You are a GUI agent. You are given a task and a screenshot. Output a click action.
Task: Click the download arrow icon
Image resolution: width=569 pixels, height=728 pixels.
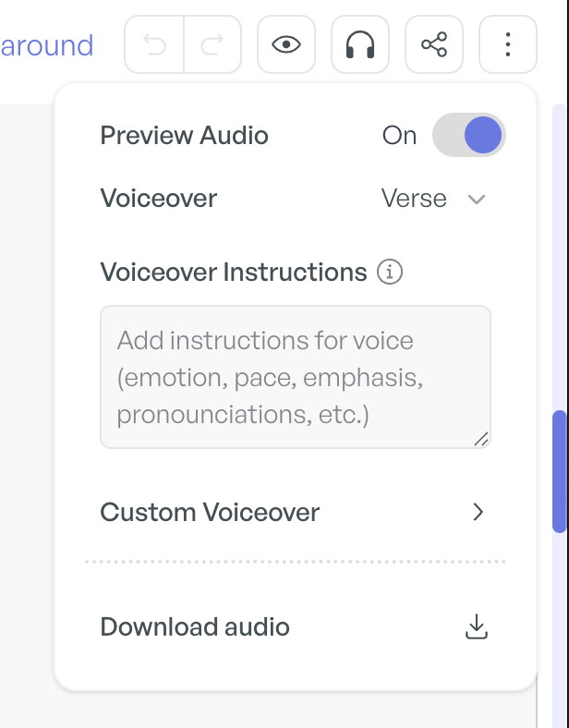click(477, 626)
